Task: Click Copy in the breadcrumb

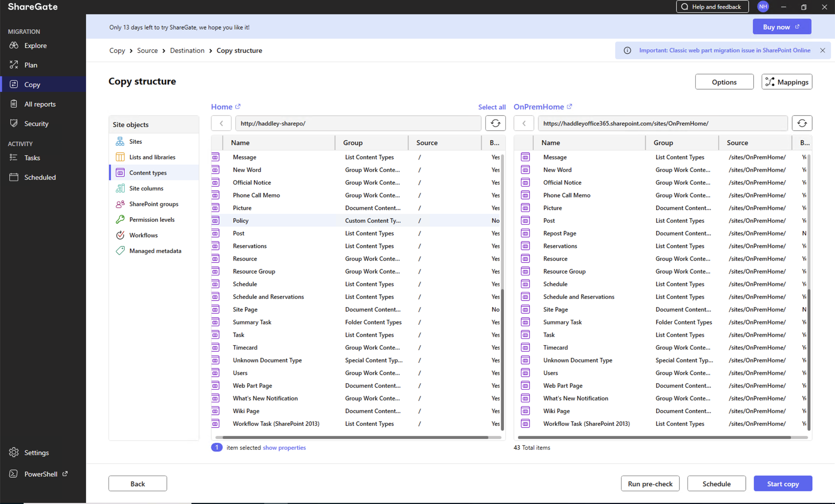Action: (x=117, y=50)
